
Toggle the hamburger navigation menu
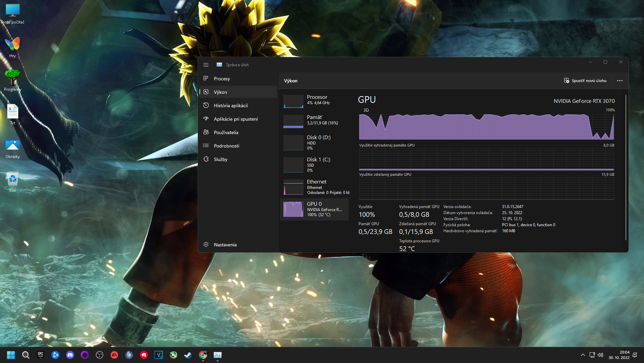pyautogui.click(x=206, y=65)
